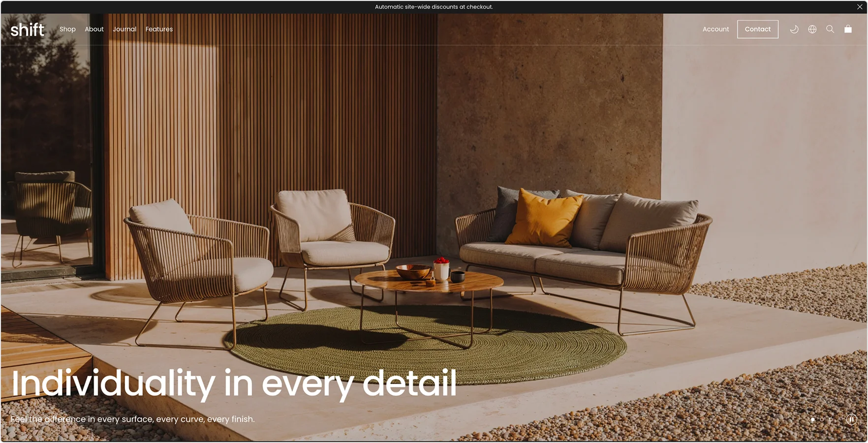Jump to the second slide dot
868x443 pixels.
(822, 420)
